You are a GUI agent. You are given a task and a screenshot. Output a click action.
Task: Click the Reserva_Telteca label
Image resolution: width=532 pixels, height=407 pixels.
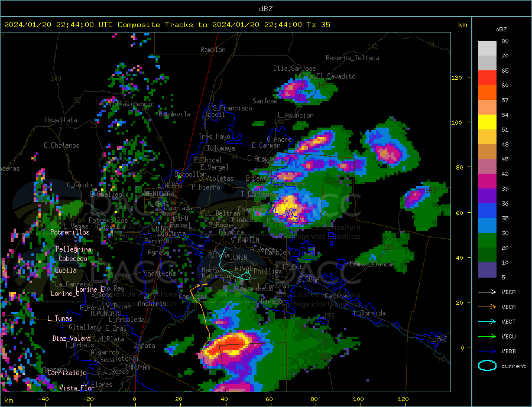pyautogui.click(x=352, y=58)
